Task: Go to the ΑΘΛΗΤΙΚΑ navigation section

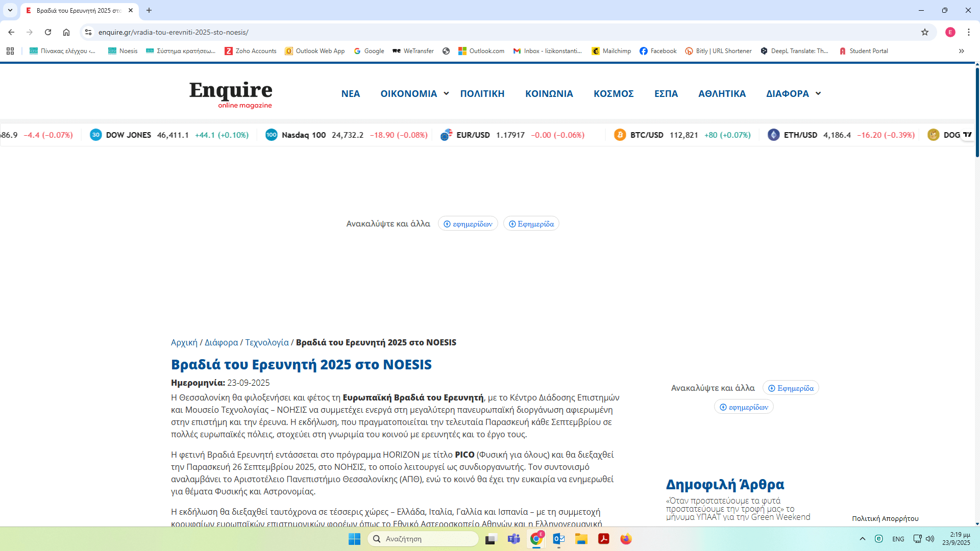Action: [x=722, y=94]
